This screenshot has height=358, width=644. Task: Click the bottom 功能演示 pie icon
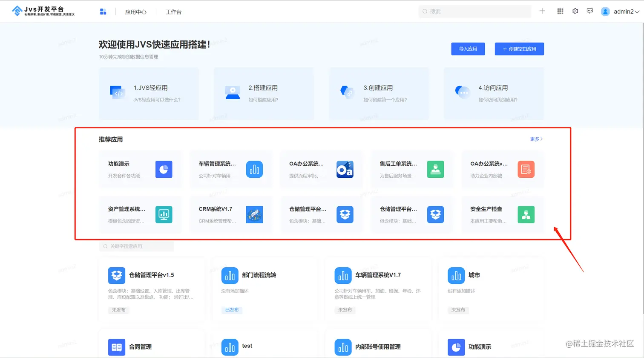tap(456, 347)
